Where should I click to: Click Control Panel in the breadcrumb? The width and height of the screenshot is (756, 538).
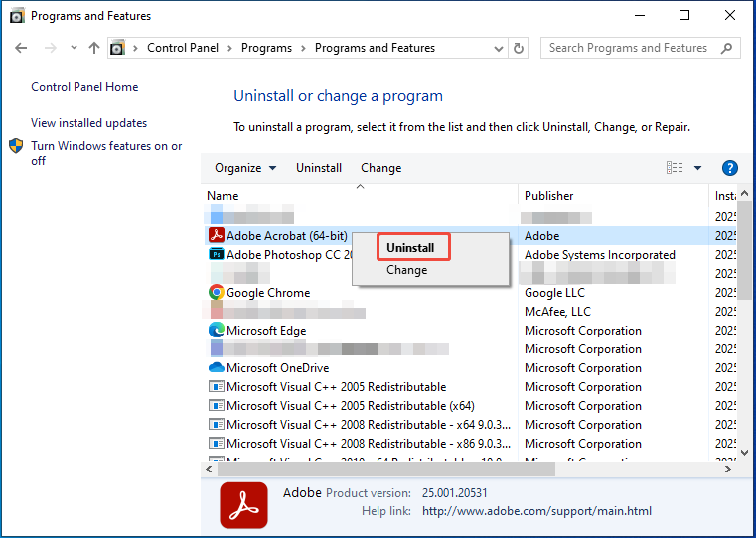(x=183, y=48)
